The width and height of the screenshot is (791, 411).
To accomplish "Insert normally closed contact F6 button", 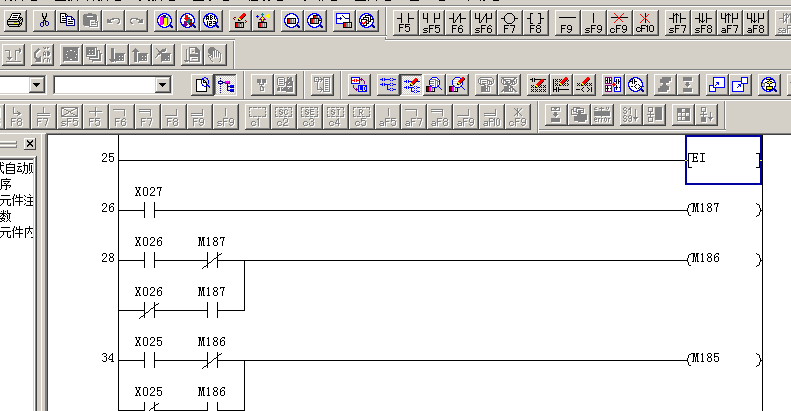I will click(457, 21).
